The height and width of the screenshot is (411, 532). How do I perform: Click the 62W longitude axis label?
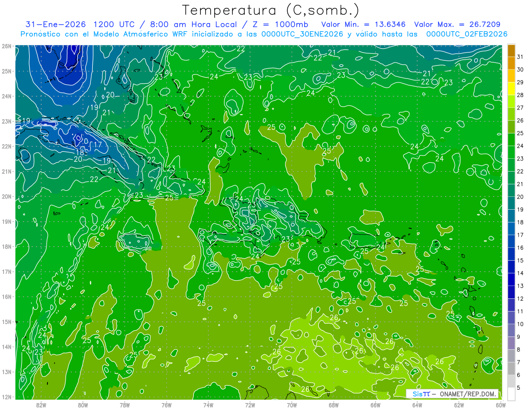click(459, 404)
